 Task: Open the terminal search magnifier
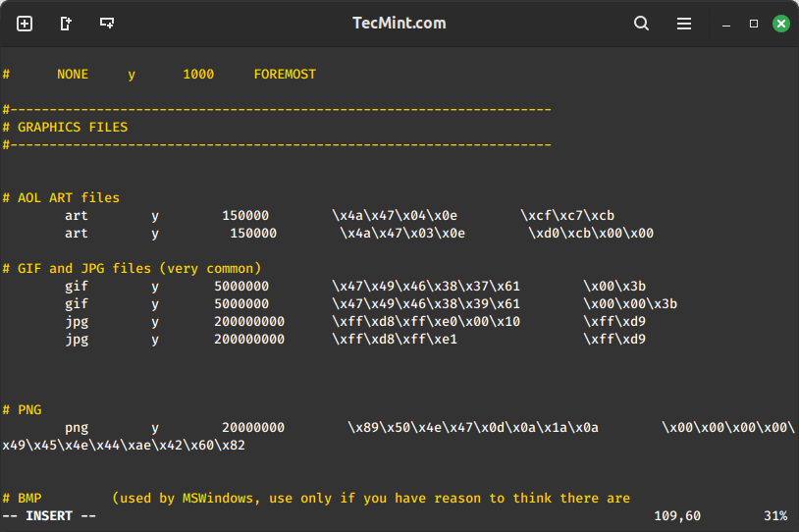[x=641, y=24]
